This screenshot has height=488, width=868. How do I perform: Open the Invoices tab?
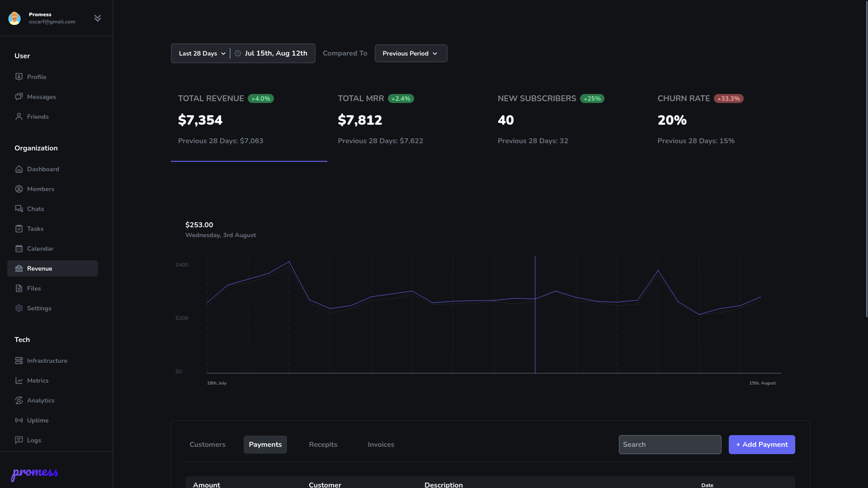coord(381,444)
